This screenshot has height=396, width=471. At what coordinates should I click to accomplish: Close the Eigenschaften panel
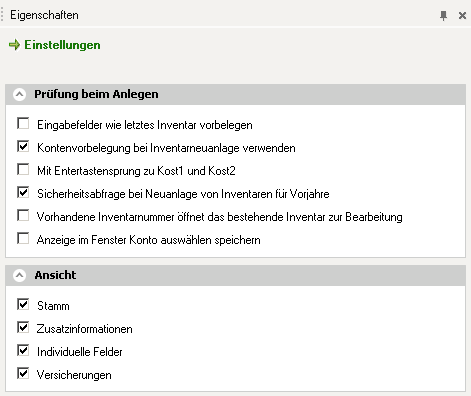[x=462, y=15]
